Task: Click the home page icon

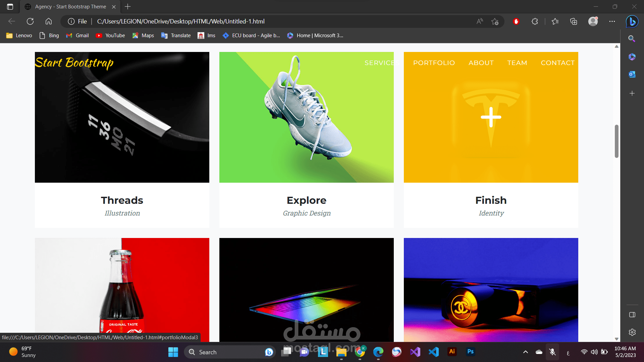Action: click(49, 21)
